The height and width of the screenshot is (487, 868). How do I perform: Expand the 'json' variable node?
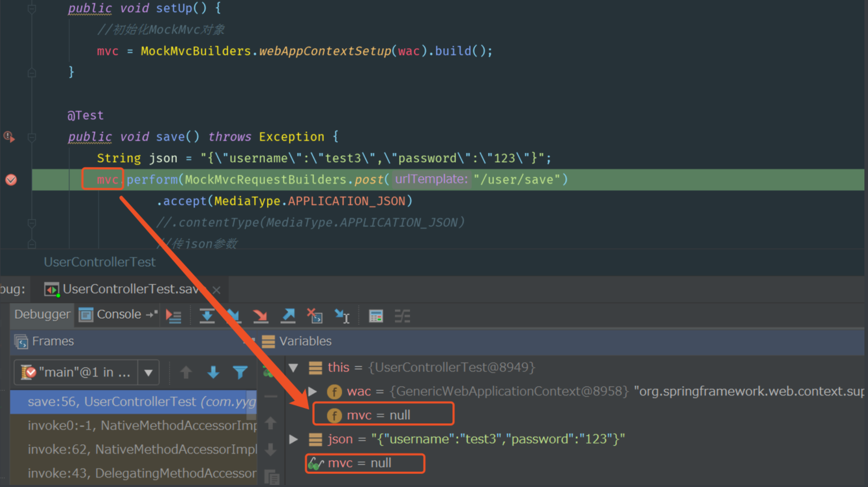293,439
